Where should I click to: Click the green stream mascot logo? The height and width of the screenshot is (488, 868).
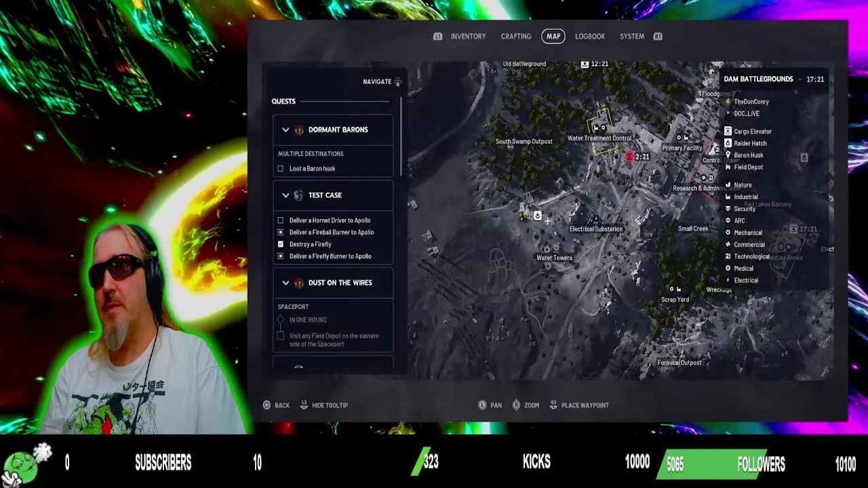pos(26,464)
